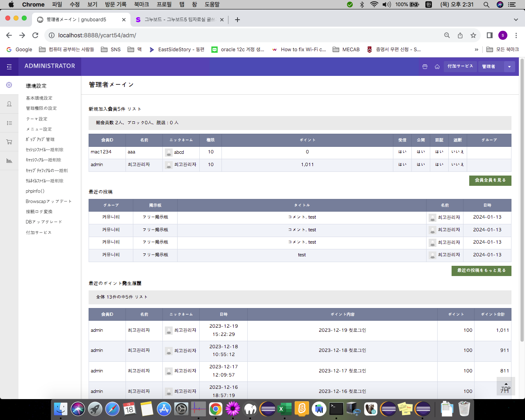This screenshot has height=420, width=525.
Task: Open the sales statistics chart icon
Action: click(x=9, y=161)
